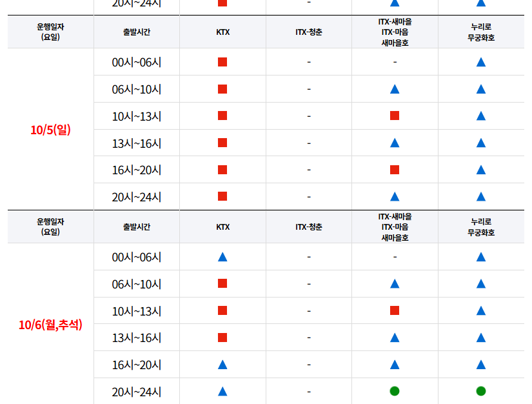Screen dimensions: 532x404
Task: Click the blue triangle for 새마을호 at 06시~10시 on 10/5
Action: 395,88
